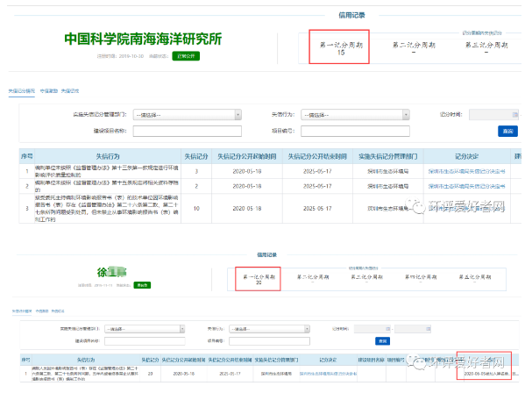Click 失信记分公开结束时间 header in institute table
Viewport: 532px width, 393px height.
317,157
